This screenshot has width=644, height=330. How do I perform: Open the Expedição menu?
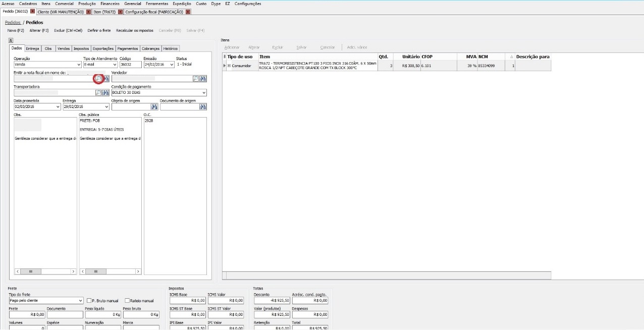tap(182, 4)
